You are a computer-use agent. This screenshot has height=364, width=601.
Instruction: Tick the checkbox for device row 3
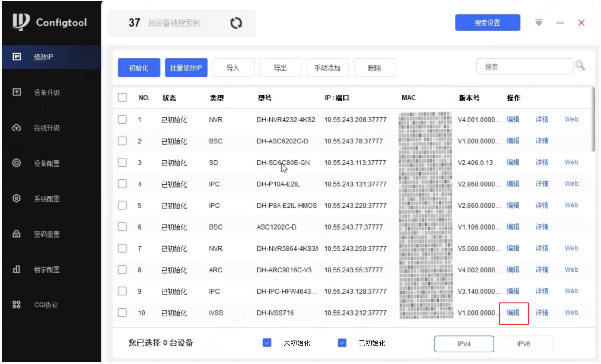coord(122,162)
